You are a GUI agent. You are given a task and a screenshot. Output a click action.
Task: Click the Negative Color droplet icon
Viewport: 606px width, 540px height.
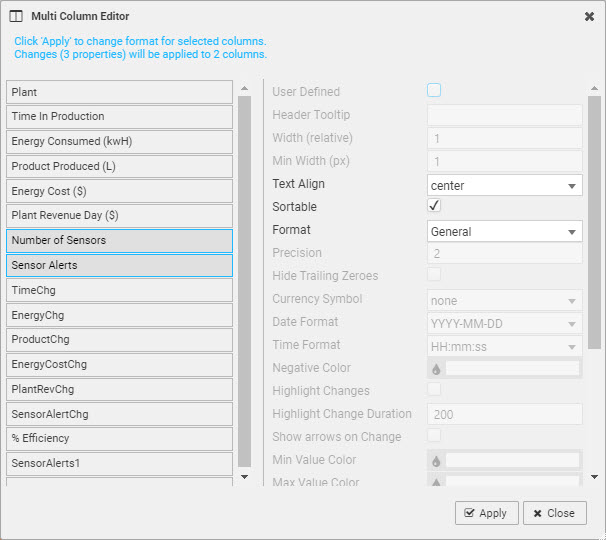(436, 369)
